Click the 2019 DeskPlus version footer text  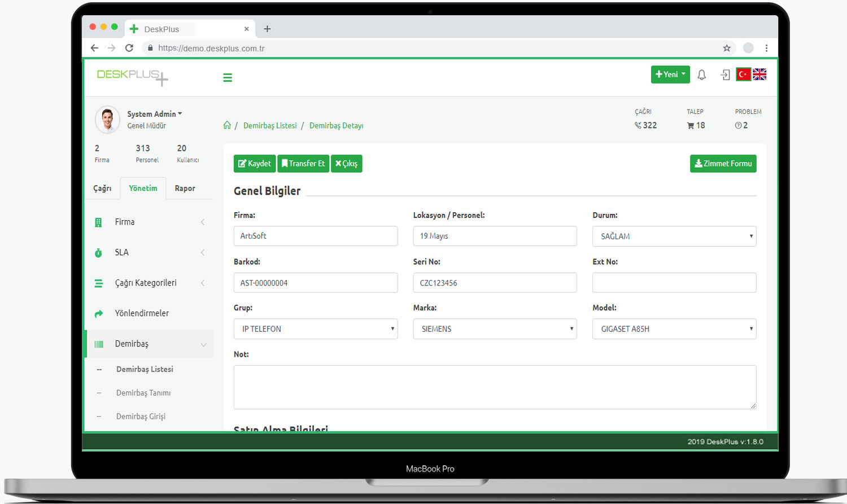[x=725, y=442]
